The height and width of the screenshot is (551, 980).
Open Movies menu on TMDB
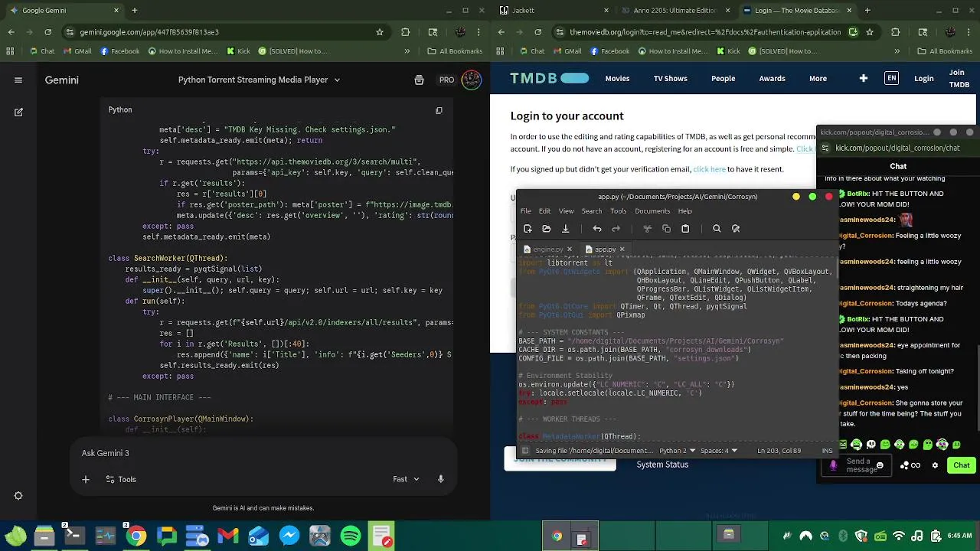(617, 78)
